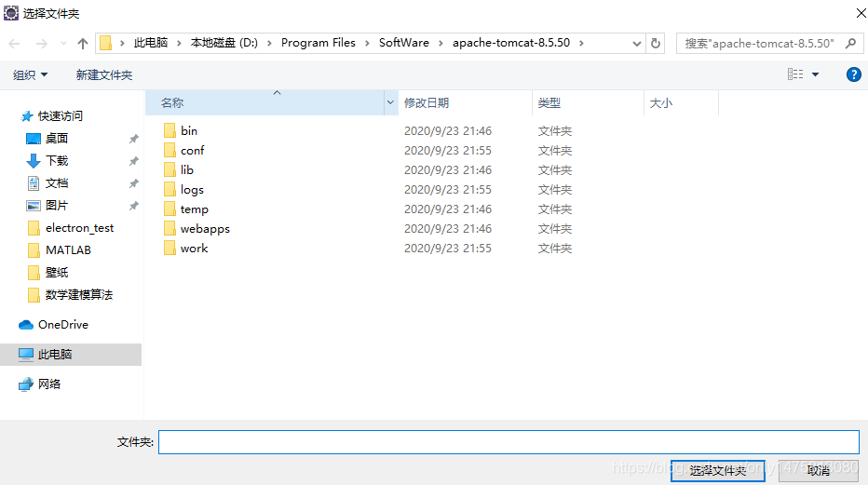Open 文档 in quick access
Image resolution: width=868 pixels, height=485 pixels.
[57, 183]
